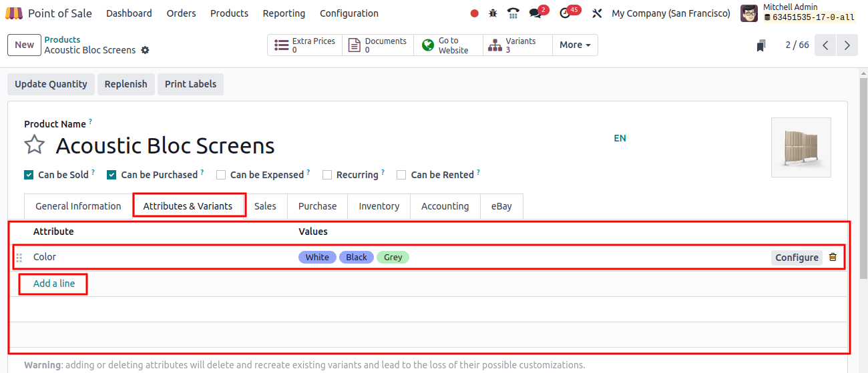
Task: Open the Reporting menu
Action: pyautogui.click(x=284, y=13)
